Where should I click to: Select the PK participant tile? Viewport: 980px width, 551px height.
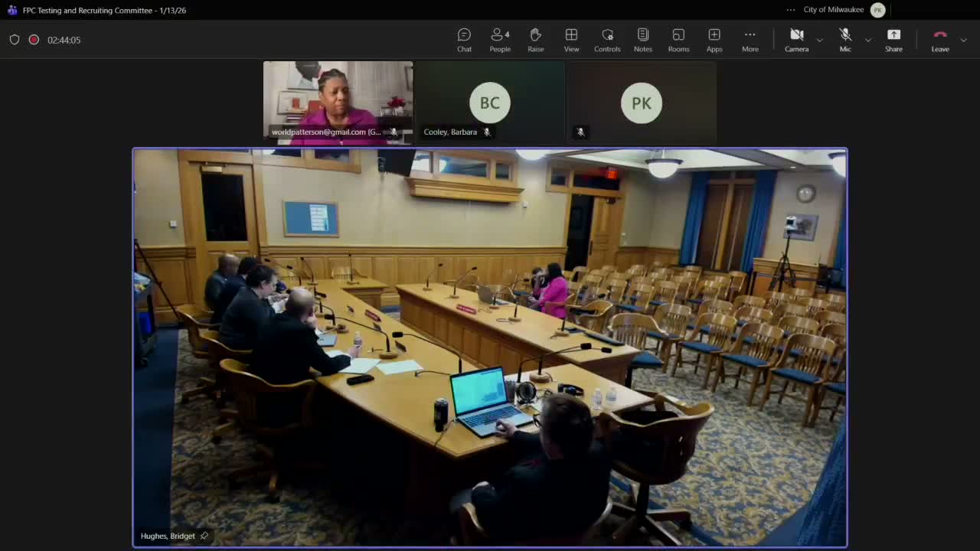642,103
